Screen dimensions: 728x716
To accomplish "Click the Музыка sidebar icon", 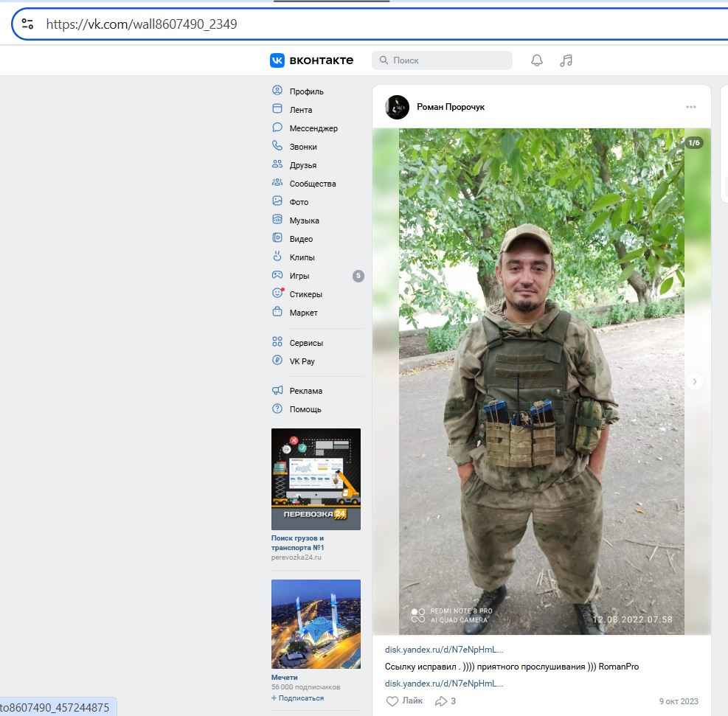I will point(277,220).
